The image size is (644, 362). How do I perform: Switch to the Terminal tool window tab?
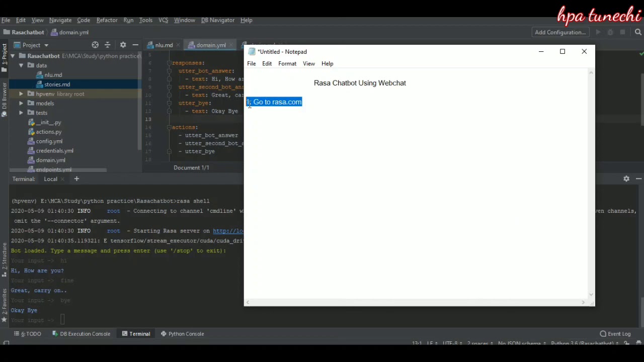[136, 334]
